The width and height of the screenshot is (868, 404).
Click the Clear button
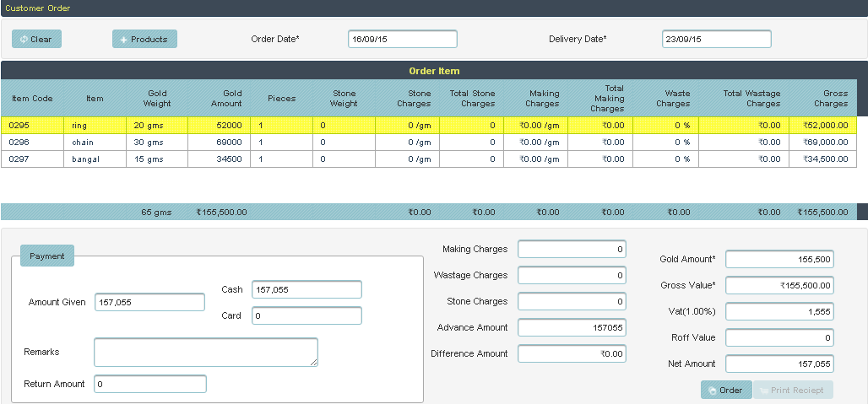(x=36, y=39)
